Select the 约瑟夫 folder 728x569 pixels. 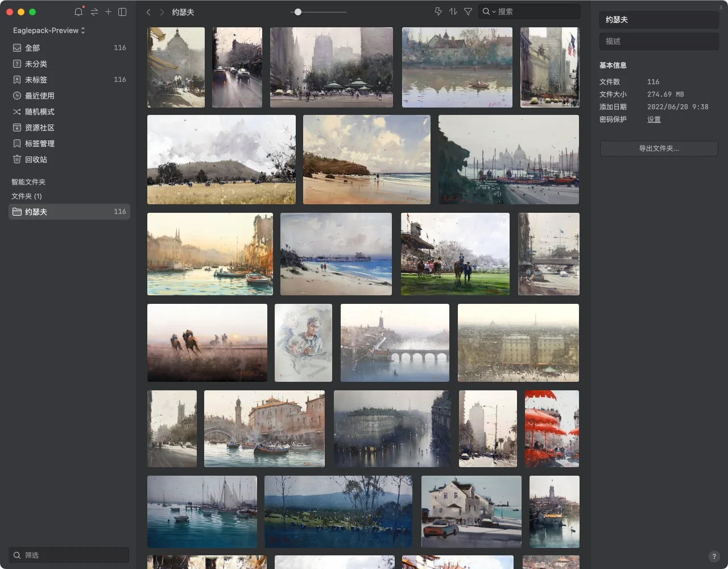69,212
